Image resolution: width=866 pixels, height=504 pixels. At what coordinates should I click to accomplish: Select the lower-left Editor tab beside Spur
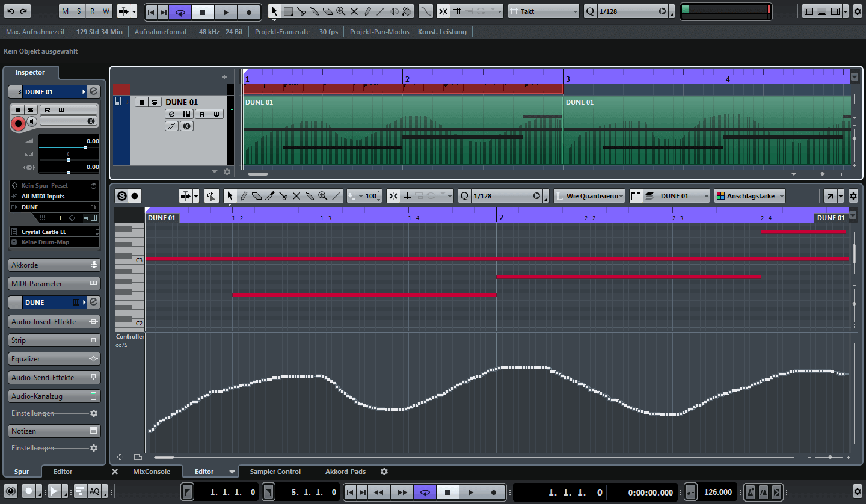click(63, 472)
